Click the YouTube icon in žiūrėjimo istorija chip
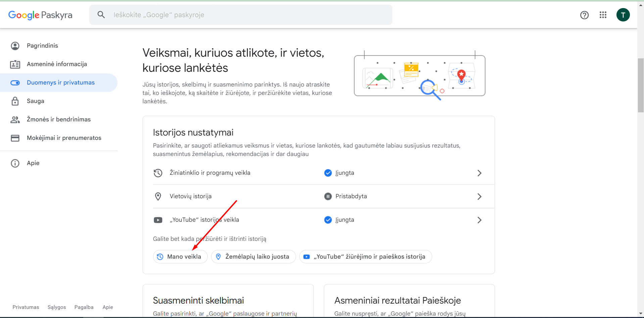This screenshot has width=644, height=318. 306,257
